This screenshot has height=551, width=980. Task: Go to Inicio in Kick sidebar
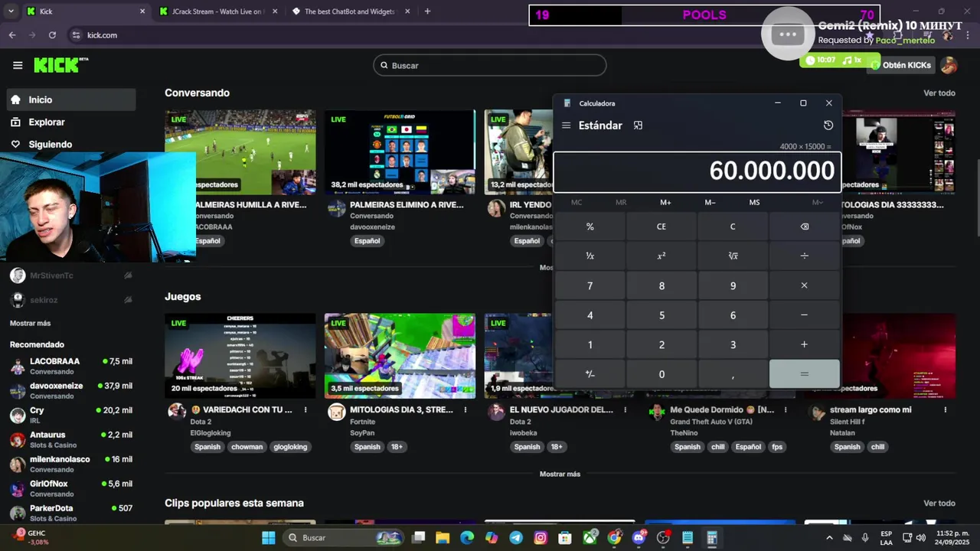point(71,99)
